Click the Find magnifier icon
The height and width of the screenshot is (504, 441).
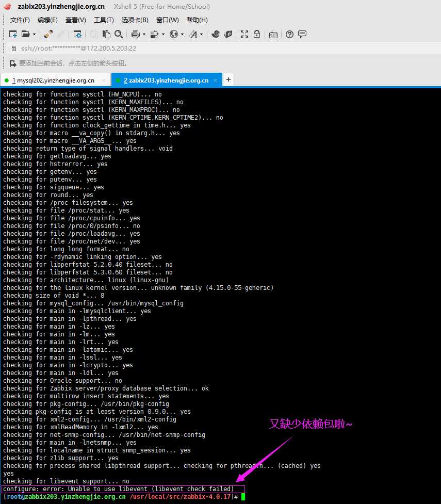[119, 34]
